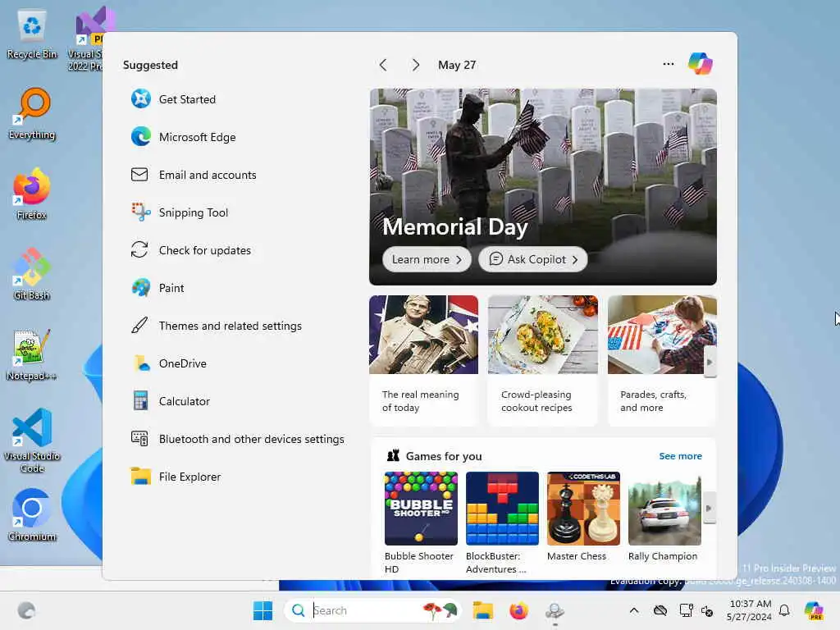Screen dimensions: 840x630
Task: Click Learn more about Memorial Day
Action: pos(427,259)
